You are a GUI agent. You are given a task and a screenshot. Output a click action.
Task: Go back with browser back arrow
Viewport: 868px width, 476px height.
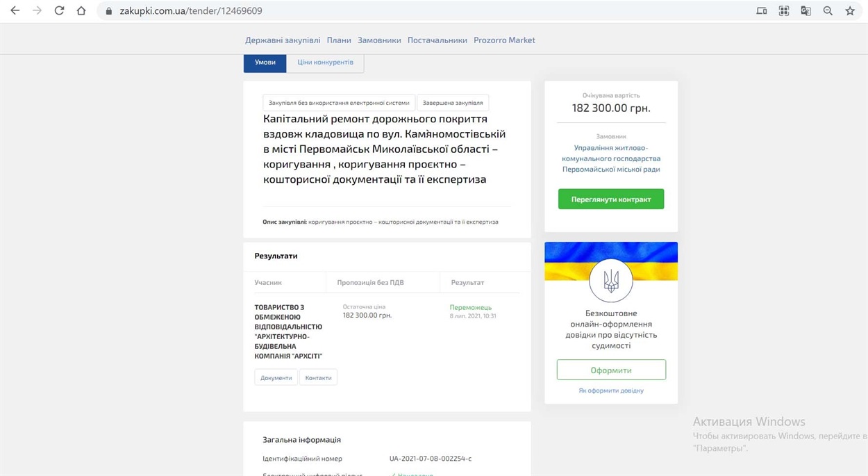pos(15,10)
